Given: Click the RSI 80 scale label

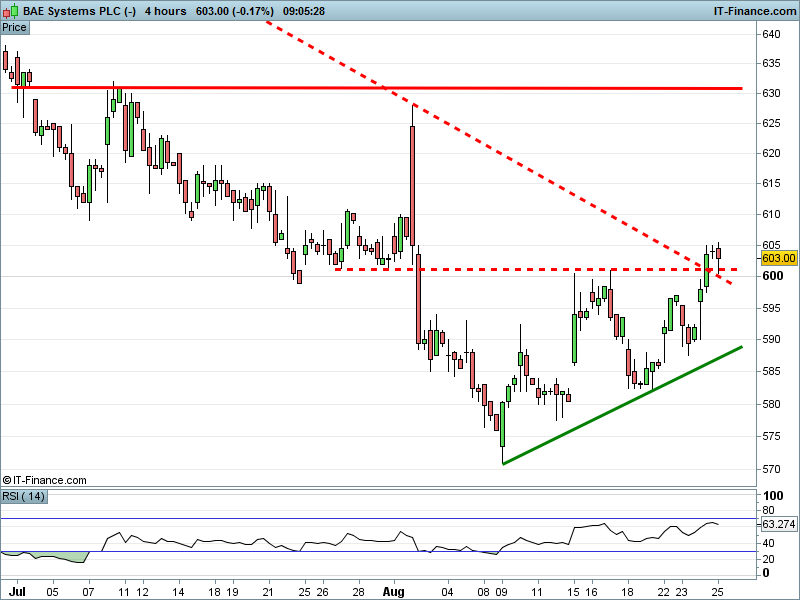Looking at the screenshot, I should tap(768, 510).
